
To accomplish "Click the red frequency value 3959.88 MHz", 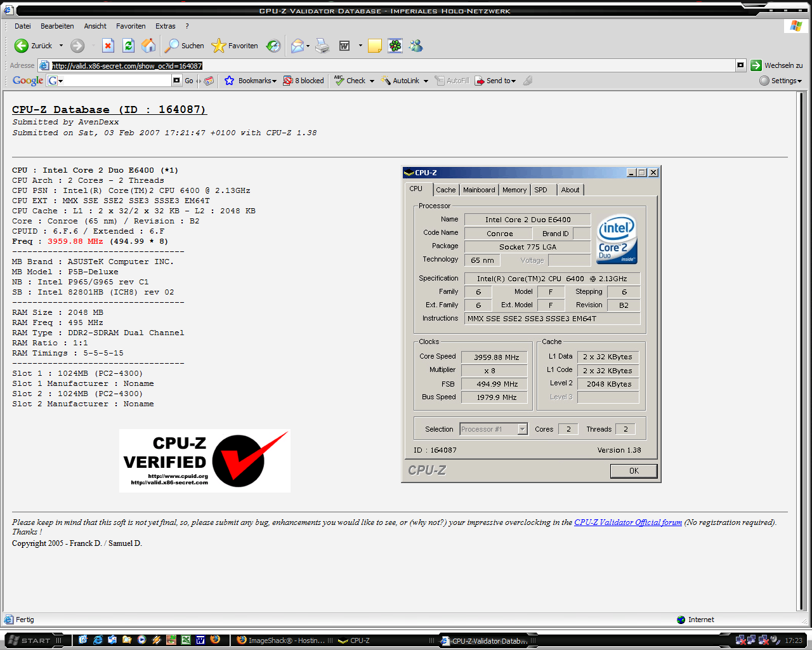I will tap(75, 241).
